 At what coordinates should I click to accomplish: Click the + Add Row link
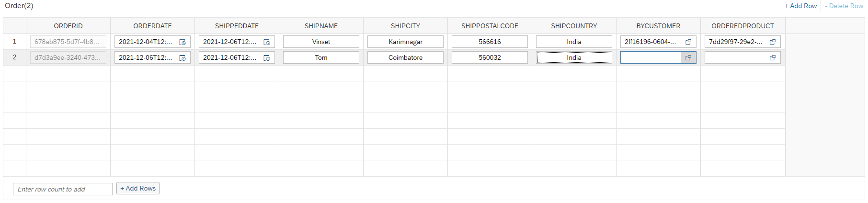click(x=800, y=6)
